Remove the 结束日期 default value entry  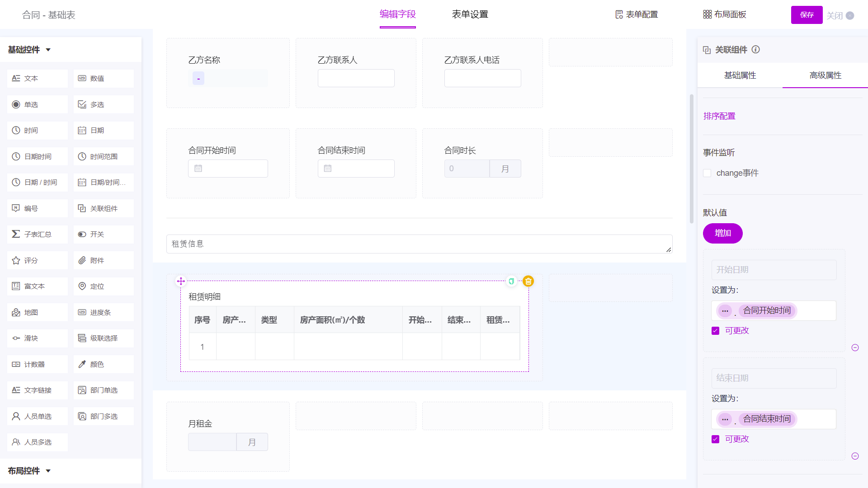click(855, 456)
